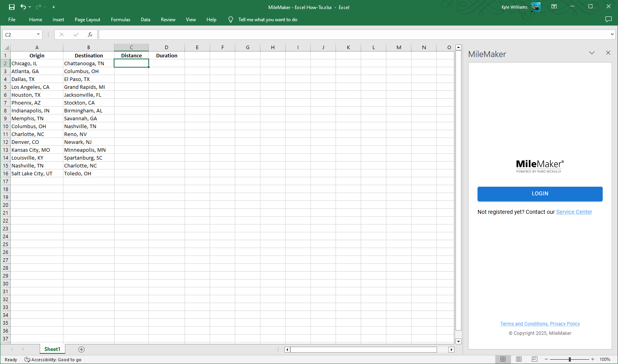Click the MileMaker LOGIN button
Image resolution: width=618 pixels, height=364 pixels.
(540, 194)
